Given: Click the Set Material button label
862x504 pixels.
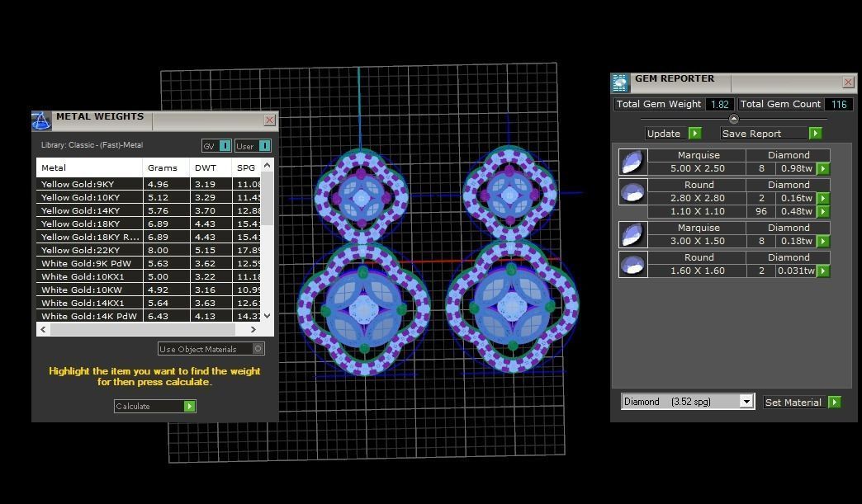Looking at the screenshot, I should pos(793,403).
